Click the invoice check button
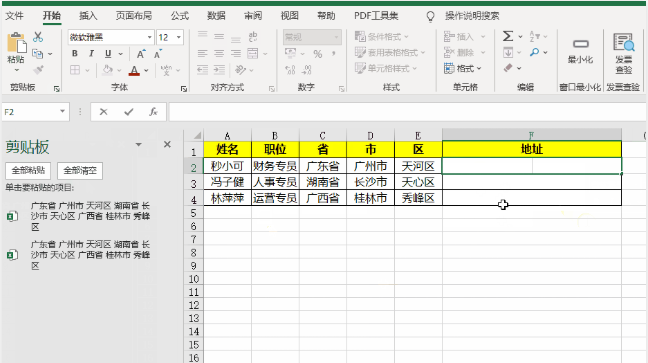 (624, 53)
